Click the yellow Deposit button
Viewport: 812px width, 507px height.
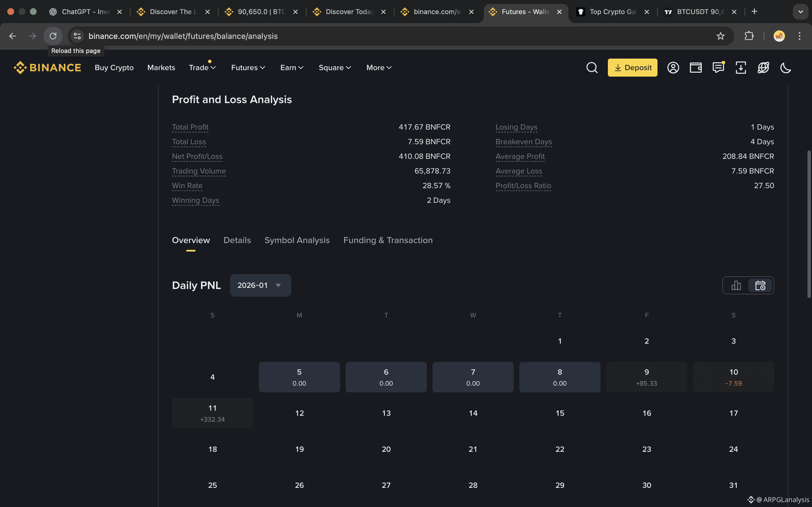tap(632, 68)
